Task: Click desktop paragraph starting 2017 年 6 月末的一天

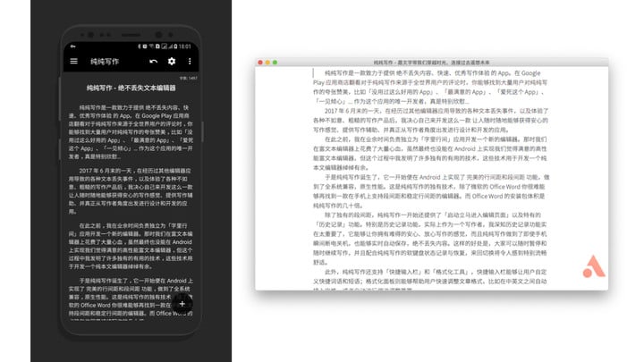Action: tap(430, 121)
